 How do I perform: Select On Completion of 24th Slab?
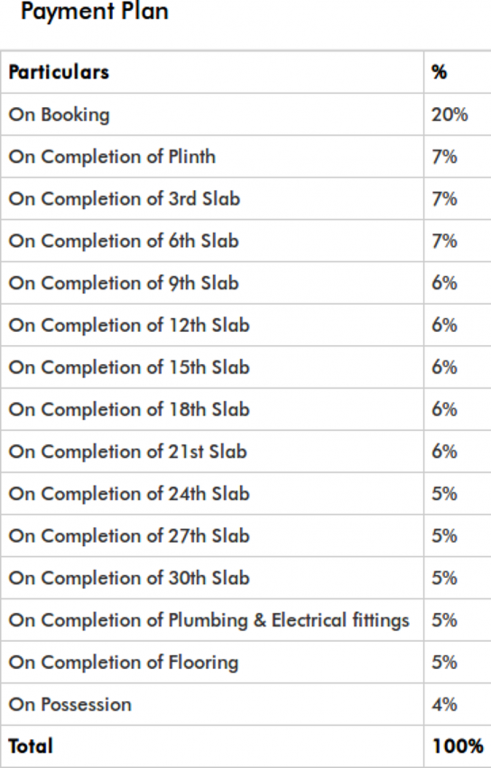(129, 494)
